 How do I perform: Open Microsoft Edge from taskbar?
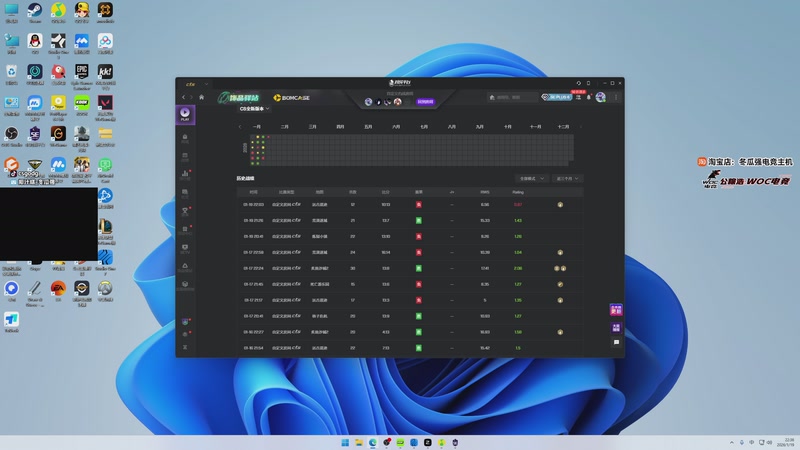click(x=372, y=442)
